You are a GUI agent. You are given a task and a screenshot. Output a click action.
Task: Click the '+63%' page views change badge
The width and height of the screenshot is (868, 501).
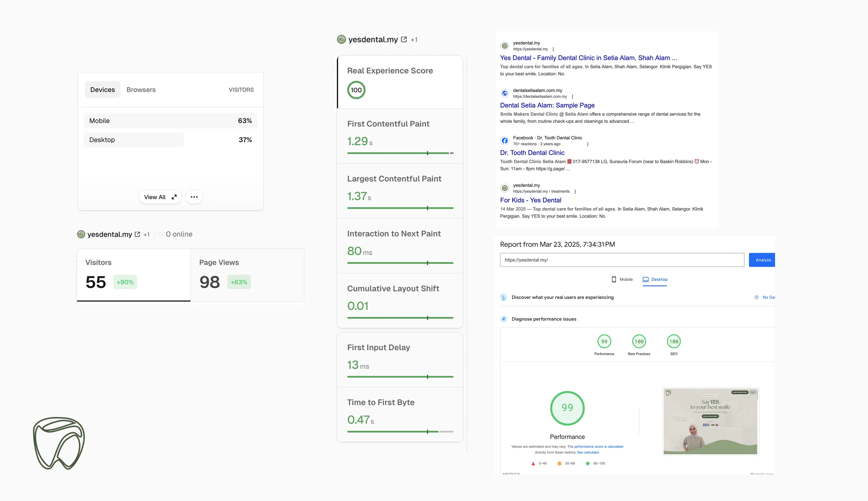239,282
